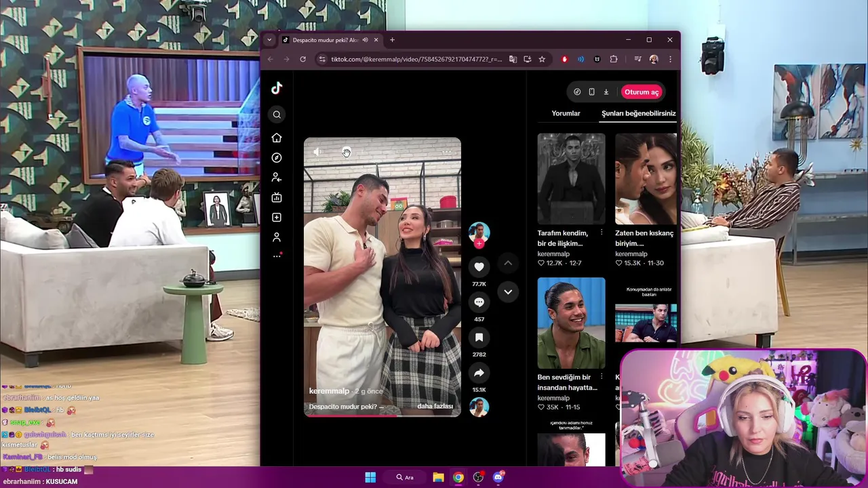Image resolution: width=868 pixels, height=488 pixels.
Task: Click the browser forward arrow
Action: pos(286,59)
